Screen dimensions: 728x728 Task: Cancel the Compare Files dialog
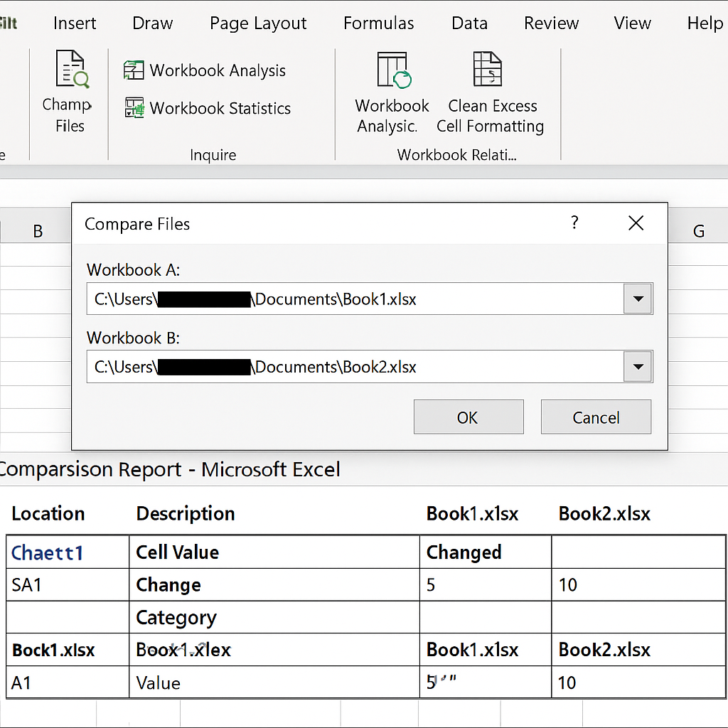point(596,417)
